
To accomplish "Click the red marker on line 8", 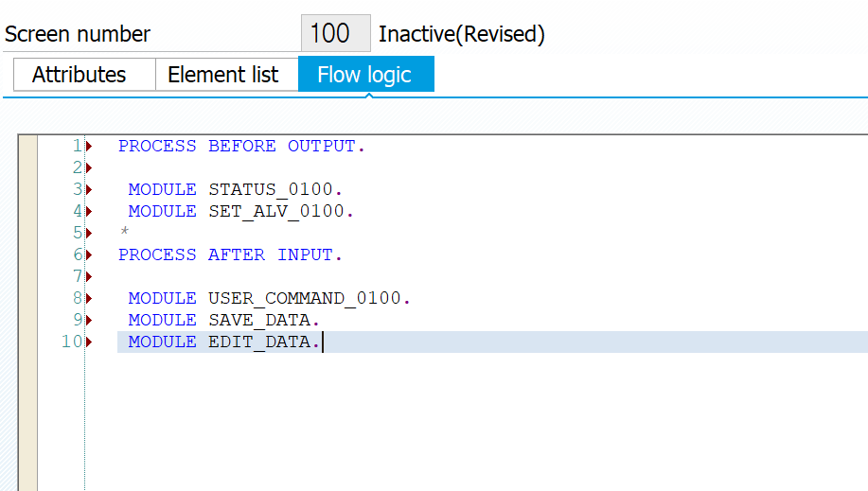I will [x=89, y=298].
